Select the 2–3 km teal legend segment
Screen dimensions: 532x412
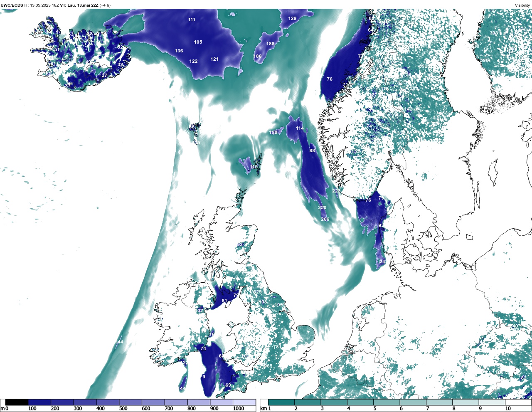coord(308,402)
